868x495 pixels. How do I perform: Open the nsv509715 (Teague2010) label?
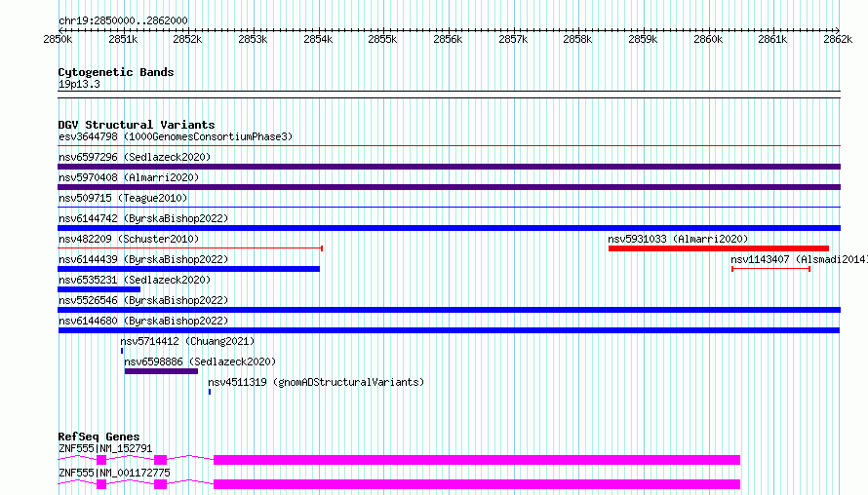123,198
